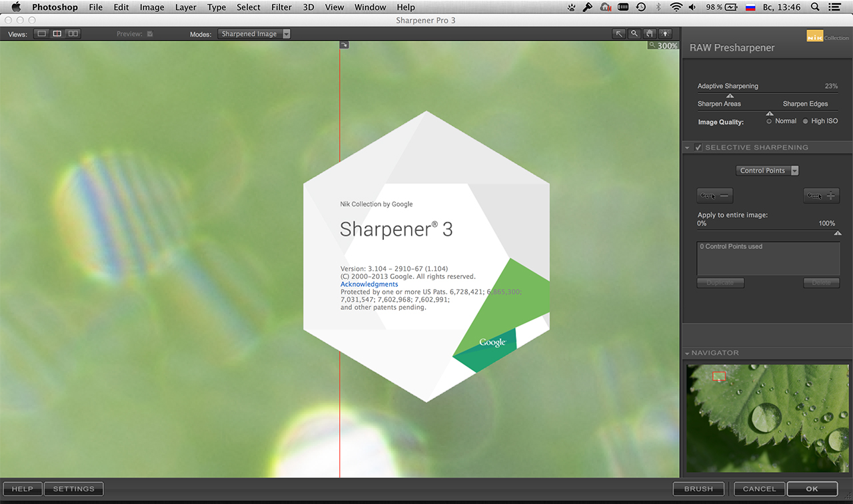Choose the arrow selection tool
Viewport: 853px width, 504px height.
pyautogui.click(x=619, y=34)
